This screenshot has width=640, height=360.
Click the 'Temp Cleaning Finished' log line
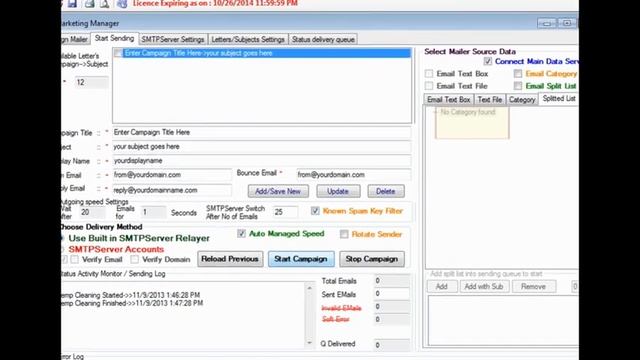(132, 303)
